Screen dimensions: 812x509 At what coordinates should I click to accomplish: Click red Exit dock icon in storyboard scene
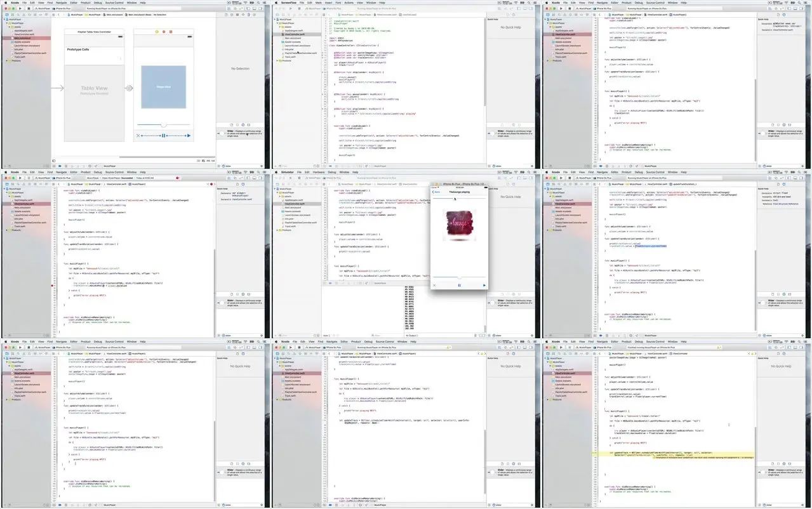[170, 32]
